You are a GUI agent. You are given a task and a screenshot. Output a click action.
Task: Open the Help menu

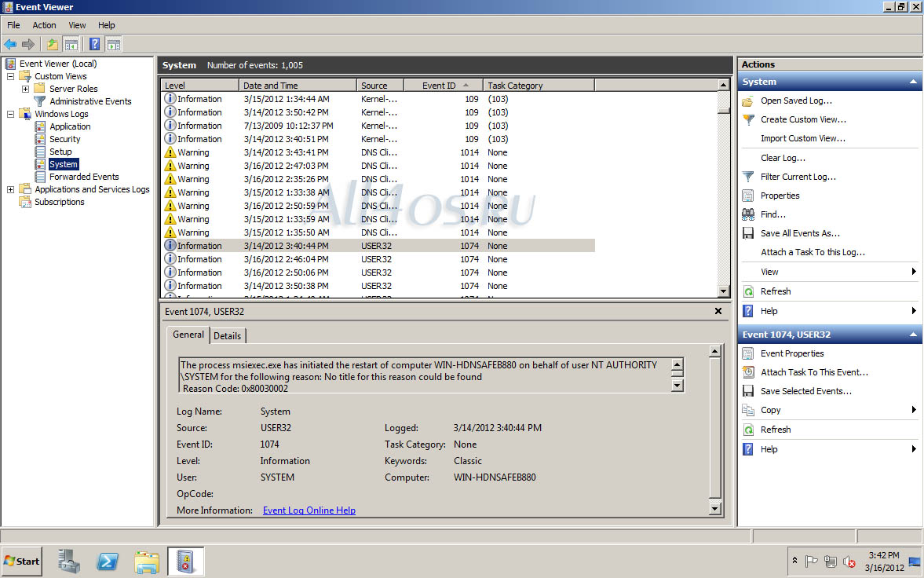(107, 25)
